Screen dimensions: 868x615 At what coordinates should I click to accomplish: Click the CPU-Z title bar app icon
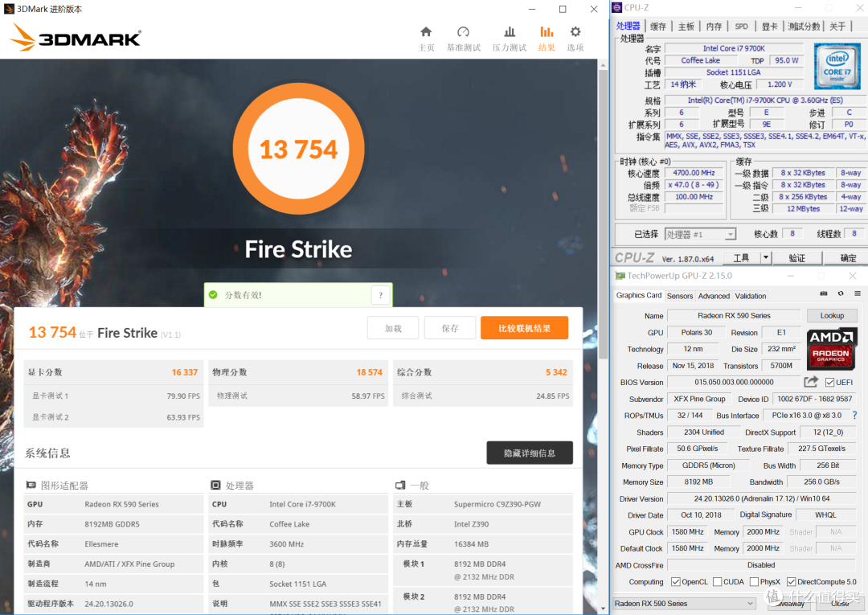(617, 7)
